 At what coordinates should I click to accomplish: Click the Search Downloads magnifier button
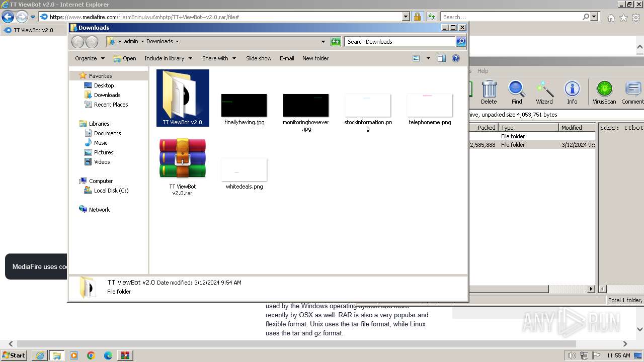click(461, 42)
